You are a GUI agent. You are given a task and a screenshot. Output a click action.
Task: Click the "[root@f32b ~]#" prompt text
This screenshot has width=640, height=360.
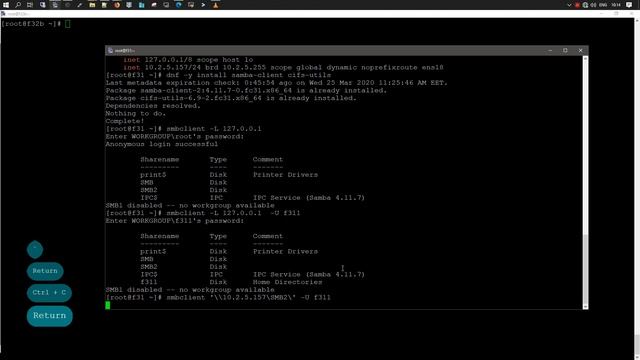[31, 24]
